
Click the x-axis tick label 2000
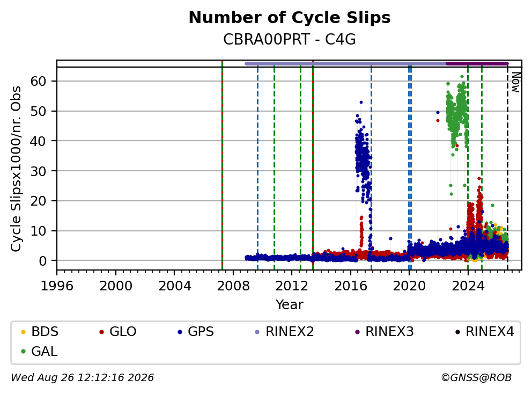coord(116,286)
